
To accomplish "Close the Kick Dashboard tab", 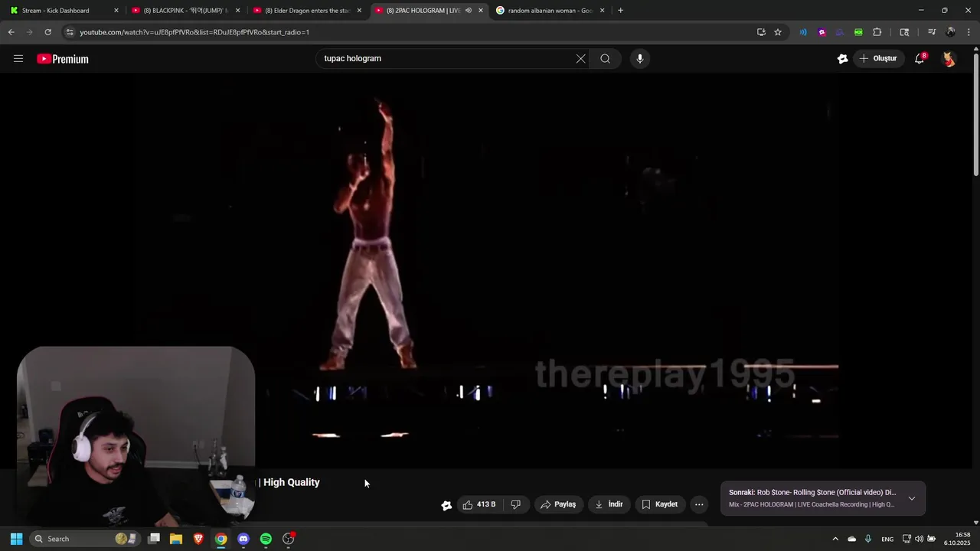I will pyautogui.click(x=116, y=11).
